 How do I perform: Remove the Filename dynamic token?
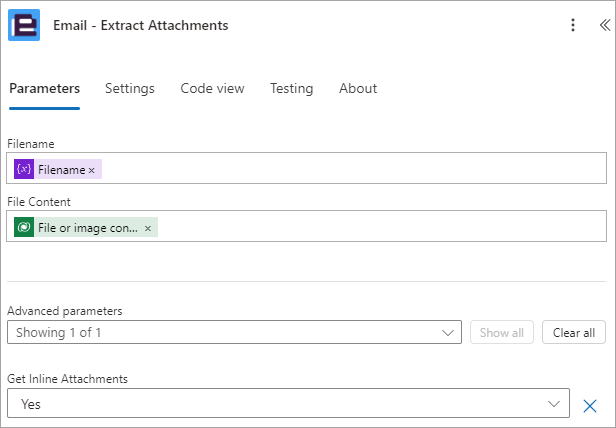point(92,170)
